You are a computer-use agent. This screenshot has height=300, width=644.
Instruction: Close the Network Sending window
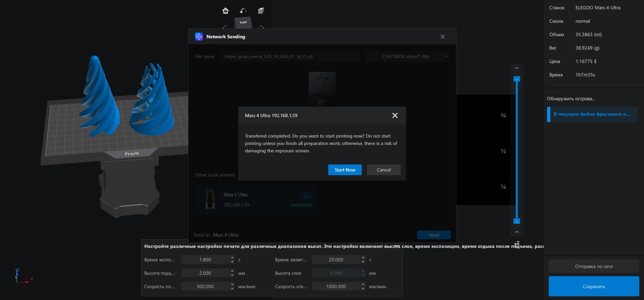click(x=443, y=37)
